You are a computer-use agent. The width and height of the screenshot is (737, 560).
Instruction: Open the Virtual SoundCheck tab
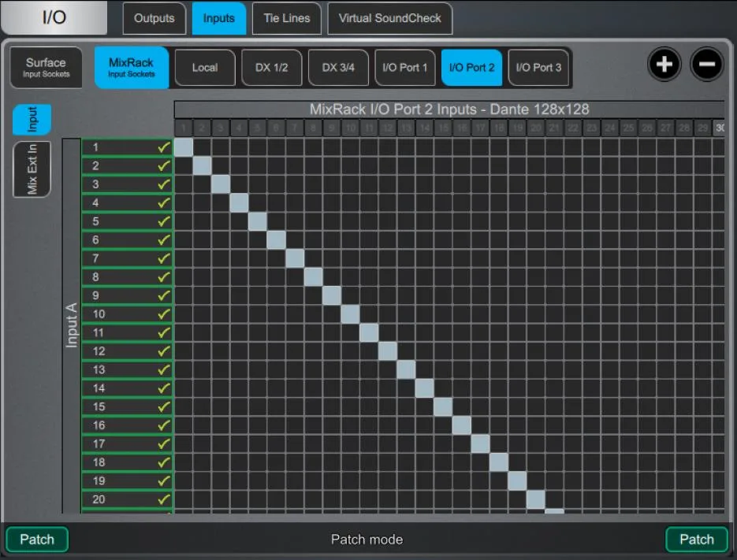point(389,18)
